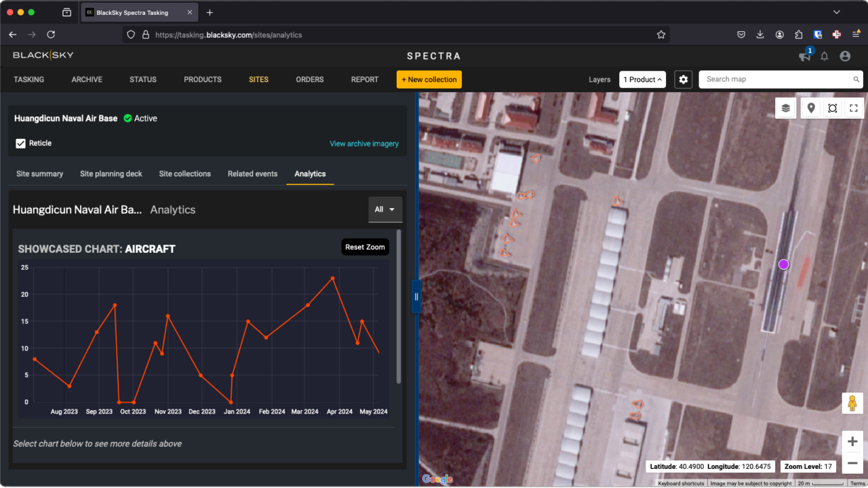868x488 pixels.
Task: Click the New collection button
Action: pyautogui.click(x=429, y=79)
